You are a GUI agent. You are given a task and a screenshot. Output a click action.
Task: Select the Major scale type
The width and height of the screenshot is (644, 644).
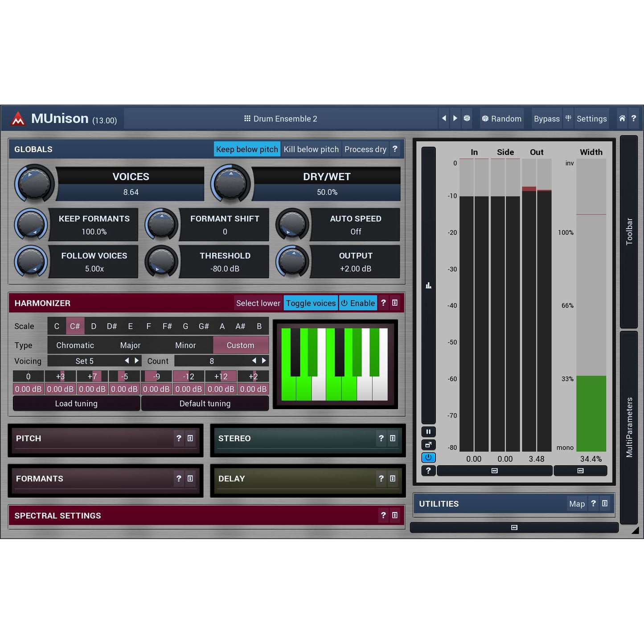tap(130, 345)
